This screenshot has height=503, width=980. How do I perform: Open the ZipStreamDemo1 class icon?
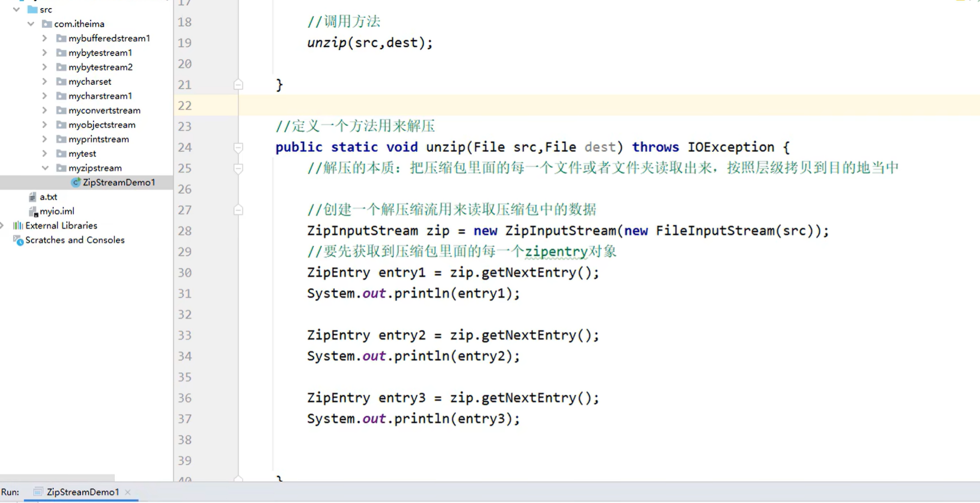pos(76,182)
